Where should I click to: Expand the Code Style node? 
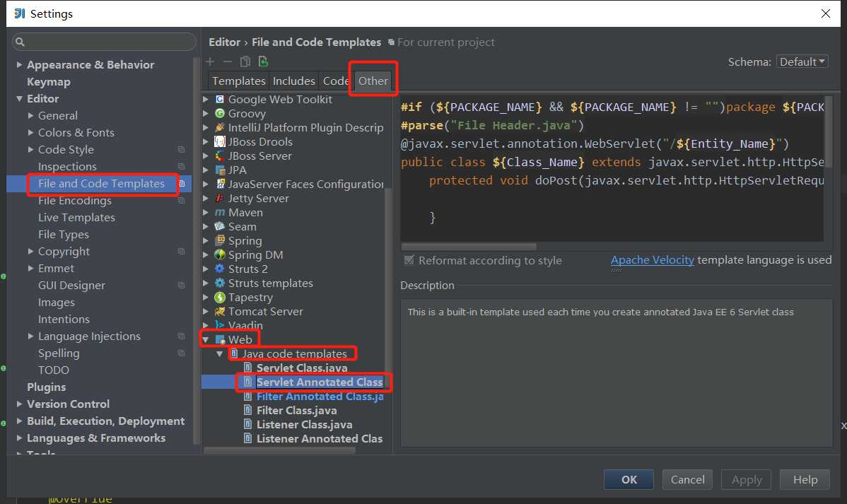pos(31,149)
